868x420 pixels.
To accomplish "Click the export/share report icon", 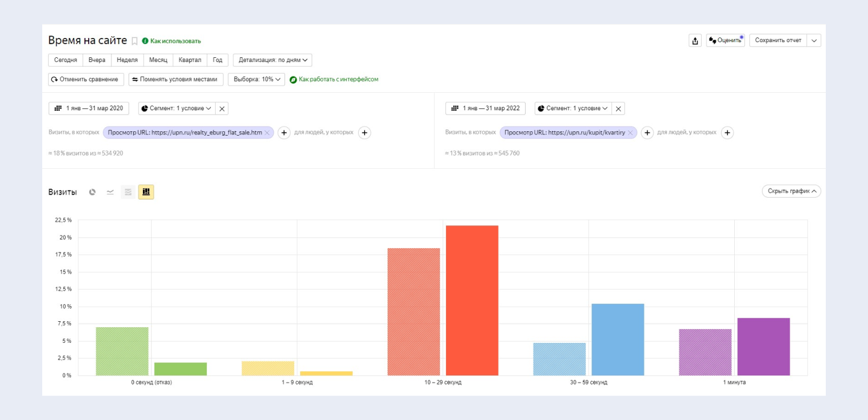I will (x=695, y=40).
